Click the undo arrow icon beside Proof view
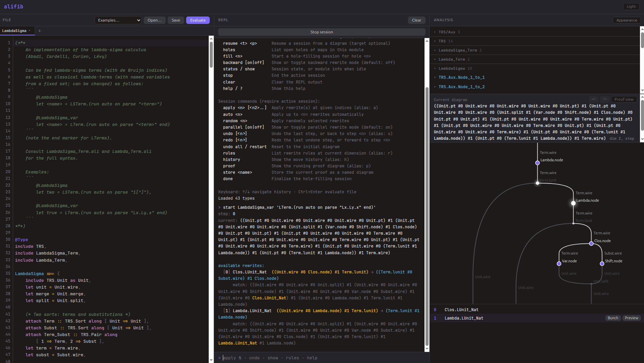The width and height of the screenshot is (644, 363). [x=594, y=99]
